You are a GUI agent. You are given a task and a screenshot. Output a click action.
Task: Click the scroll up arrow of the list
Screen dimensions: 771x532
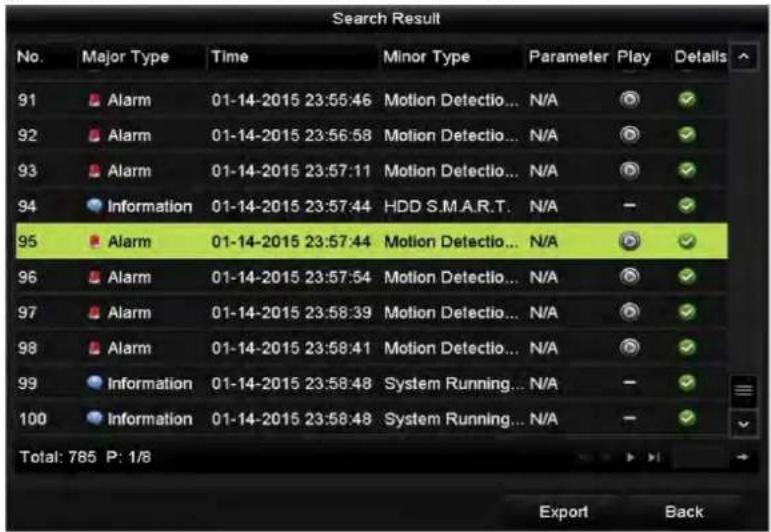pos(743,57)
